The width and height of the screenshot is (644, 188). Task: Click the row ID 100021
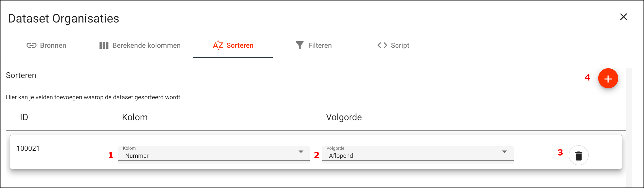point(28,148)
